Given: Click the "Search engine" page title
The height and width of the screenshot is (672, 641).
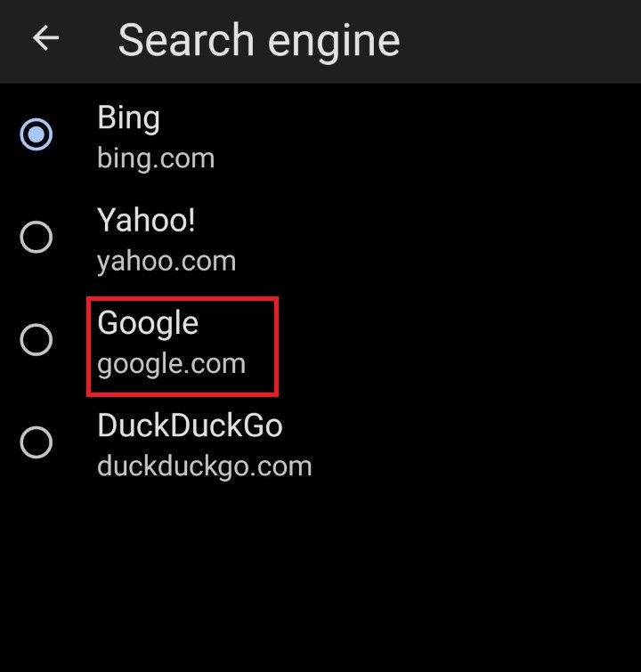Looking at the screenshot, I should tap(258, 40).
